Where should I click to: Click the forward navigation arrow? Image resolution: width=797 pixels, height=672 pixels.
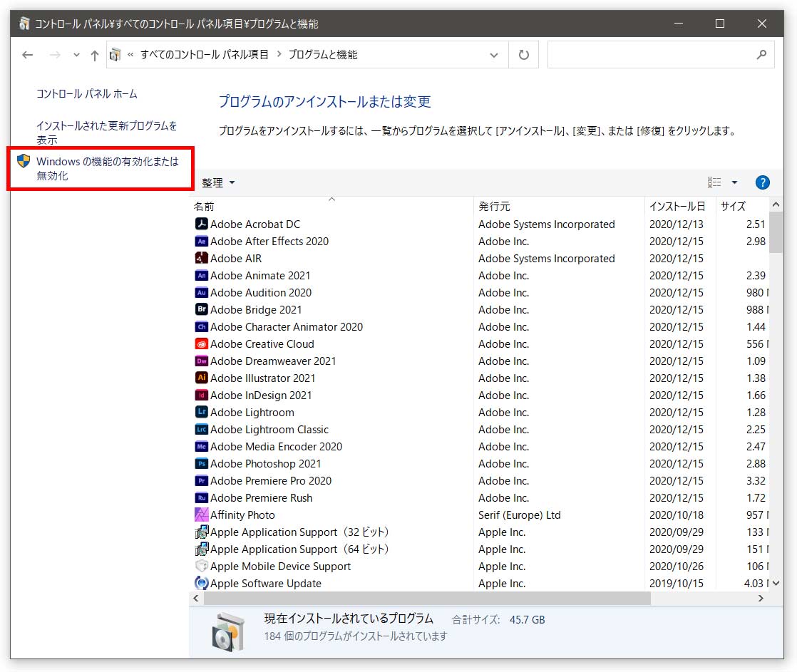point(55,54)
